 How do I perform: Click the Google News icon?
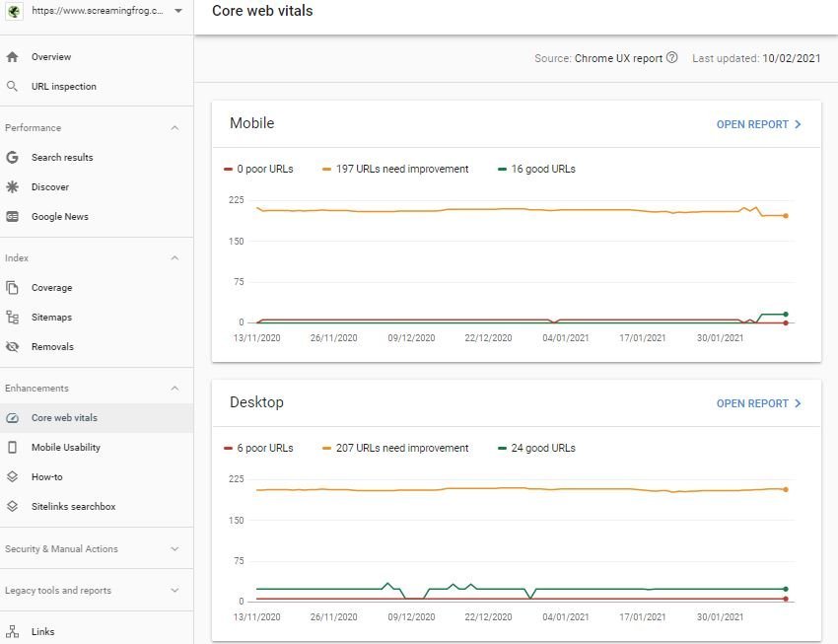click(x=13, y=217)
